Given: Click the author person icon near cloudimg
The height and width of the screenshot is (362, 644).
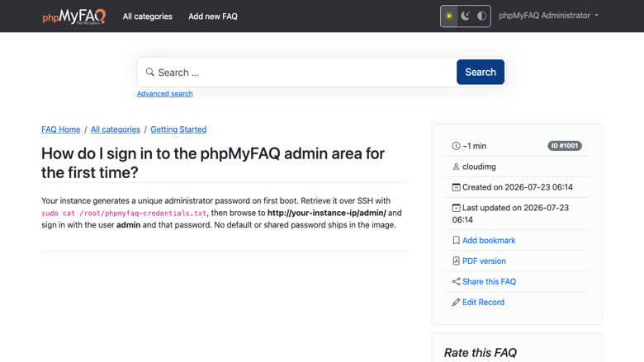Looking at the screenshot, I should [x=456, y=167].
